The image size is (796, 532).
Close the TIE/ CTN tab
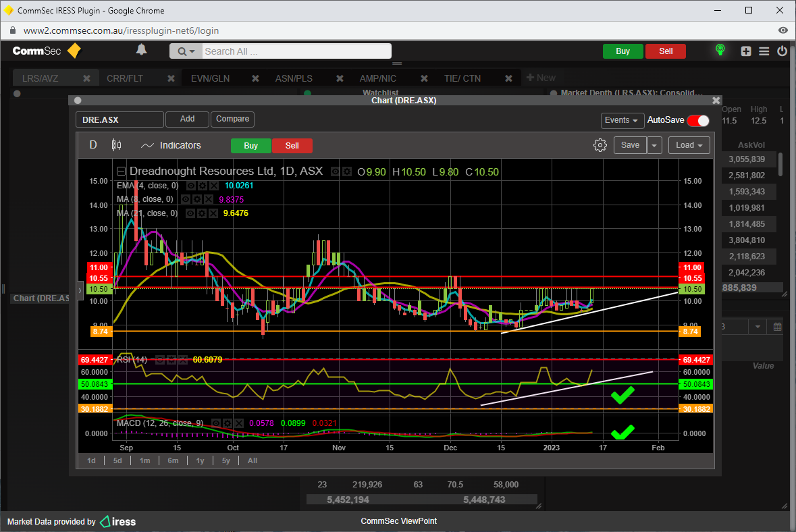[508, 78]
